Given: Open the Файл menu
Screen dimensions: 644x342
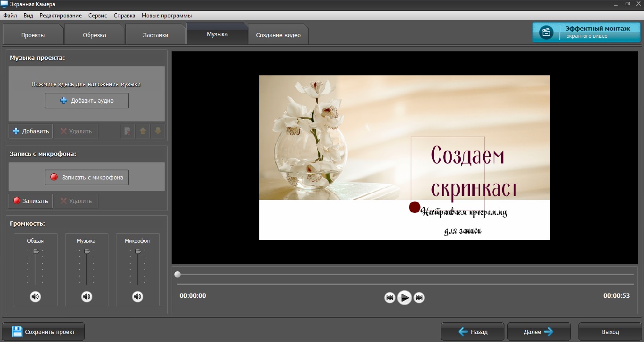Looking at the screenshot, I should pyautogui.click(x=10, y=16).
